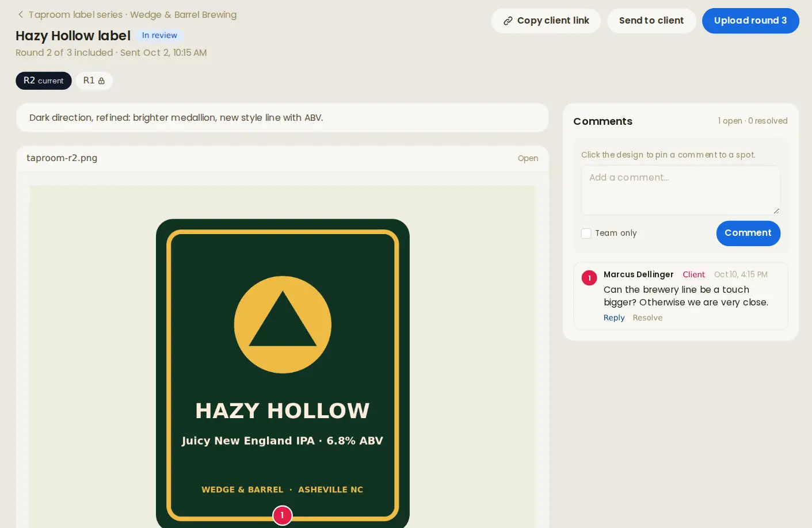The width and height of the screenshot is (812, 528).
Task: Reply to Marcus Dellinger's comment
Action: pos(614,317)
